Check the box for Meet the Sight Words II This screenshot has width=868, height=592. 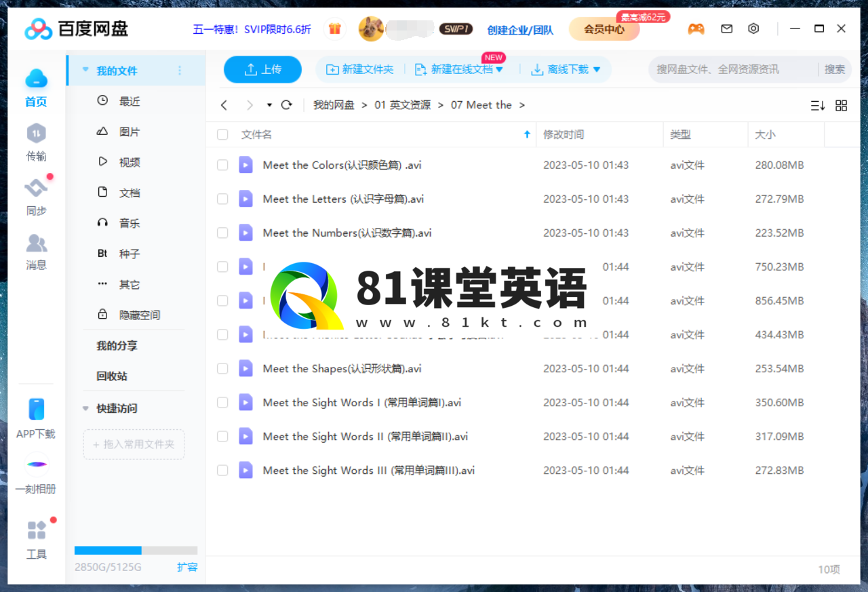pyautogui.click(x=222, y=436)
